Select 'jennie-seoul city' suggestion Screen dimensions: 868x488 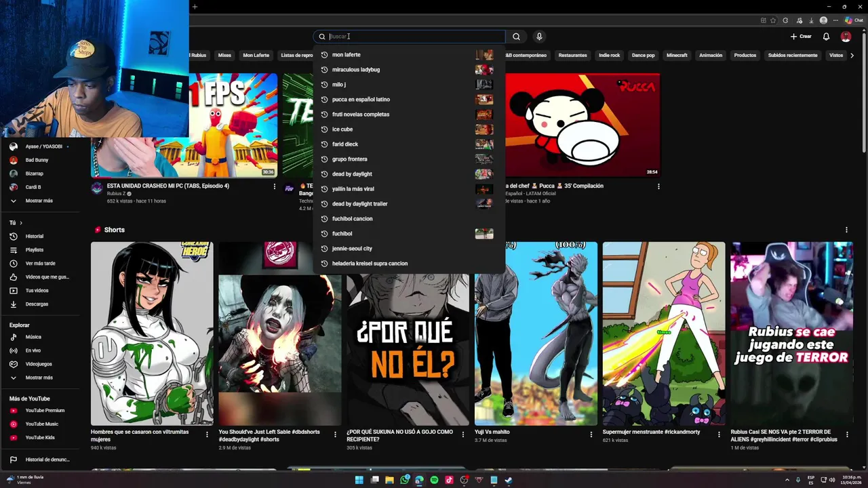coord(409,249)
